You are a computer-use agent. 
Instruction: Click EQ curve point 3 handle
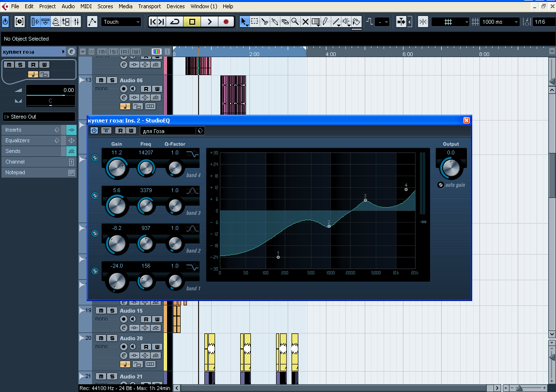(365, 200)
